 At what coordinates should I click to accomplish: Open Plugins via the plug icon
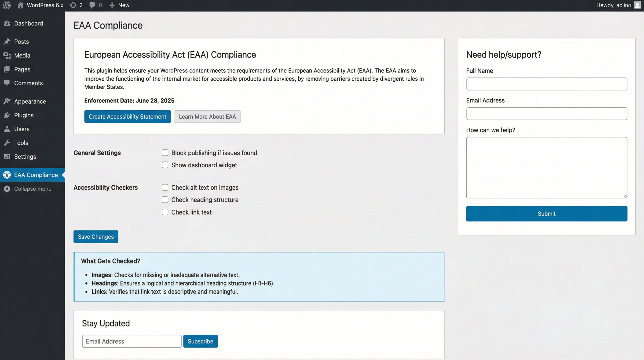pyautogui.click(x=7, y=115)
